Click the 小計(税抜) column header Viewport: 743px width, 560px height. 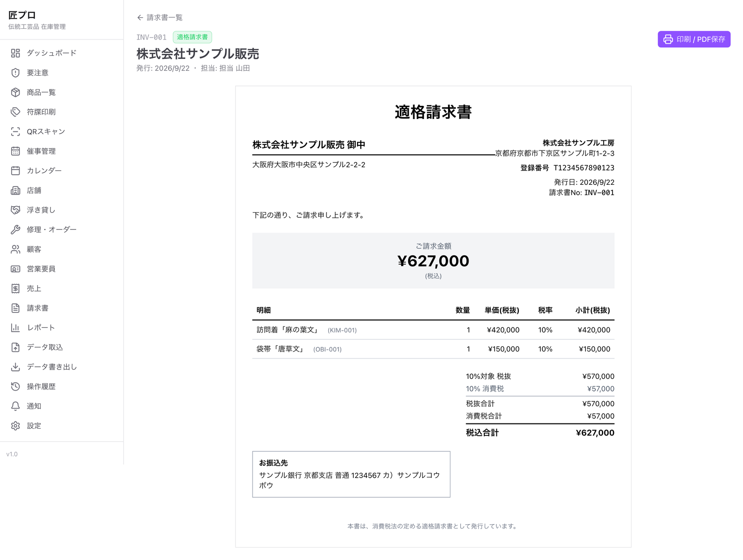point(593,310)
